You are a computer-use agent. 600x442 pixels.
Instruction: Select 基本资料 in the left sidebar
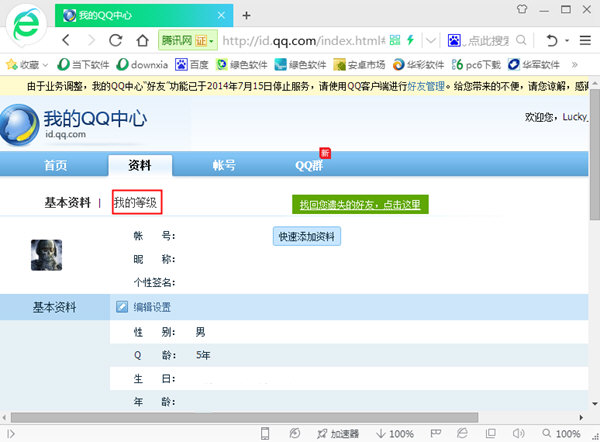pyautogui.click(x=54, y=307)
